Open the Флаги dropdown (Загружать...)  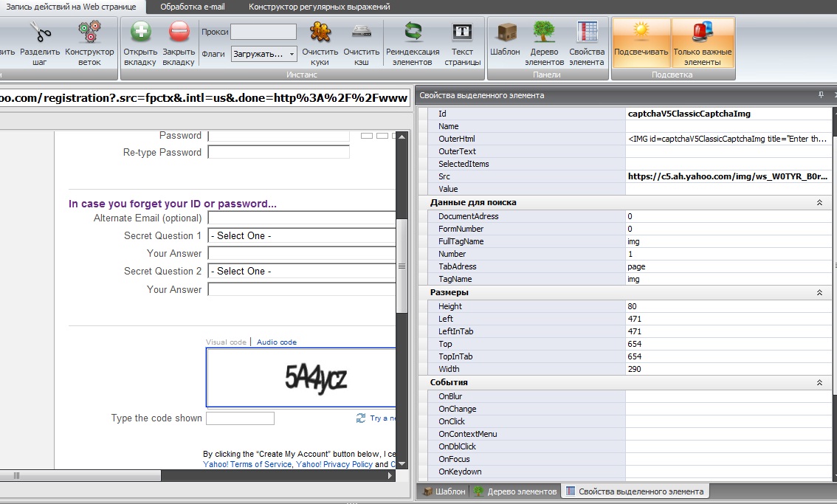263,54
